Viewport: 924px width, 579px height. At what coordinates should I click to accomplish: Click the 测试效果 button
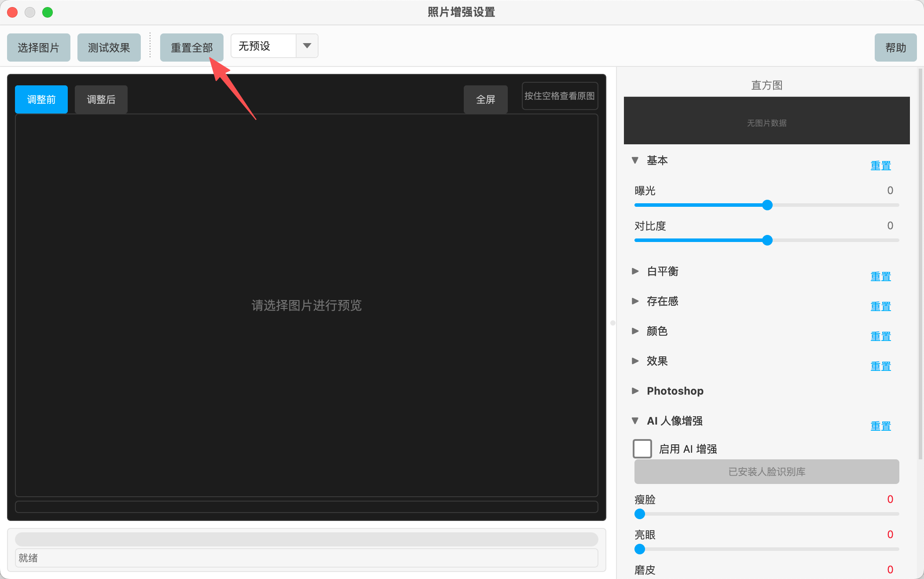109,47
